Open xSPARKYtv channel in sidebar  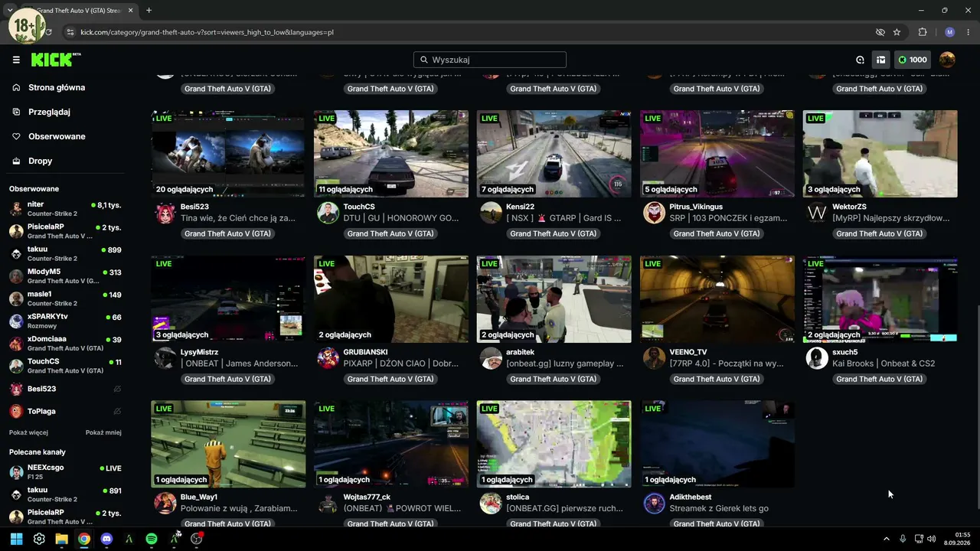tap(65, 321)
